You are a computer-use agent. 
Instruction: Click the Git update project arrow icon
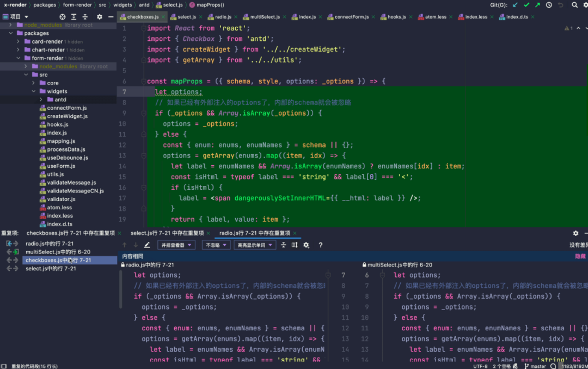[515, 5]
